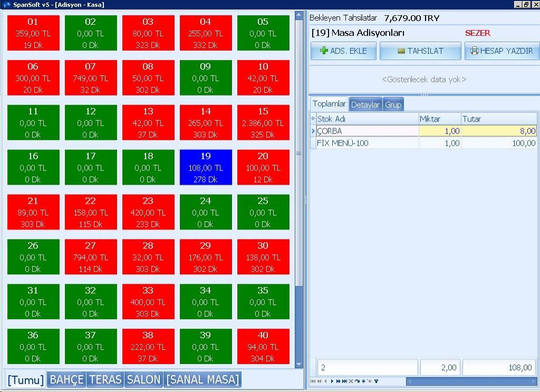Click the SpanSoft title bar app icon
The image size is (540, 392).
pos(6,4)
